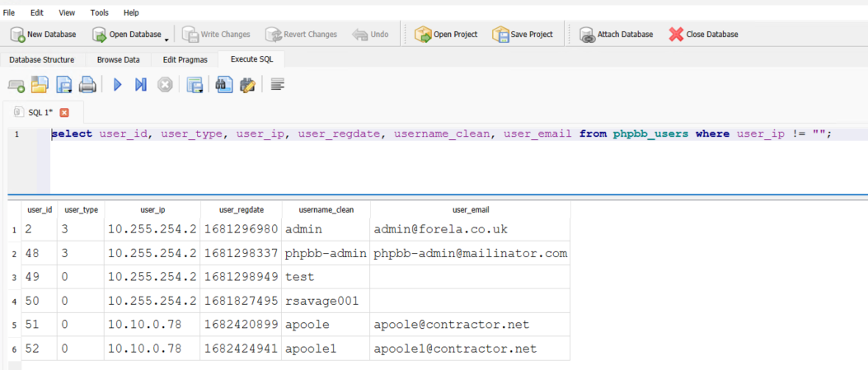Select regdate cell 1681827495

(242, 301)
